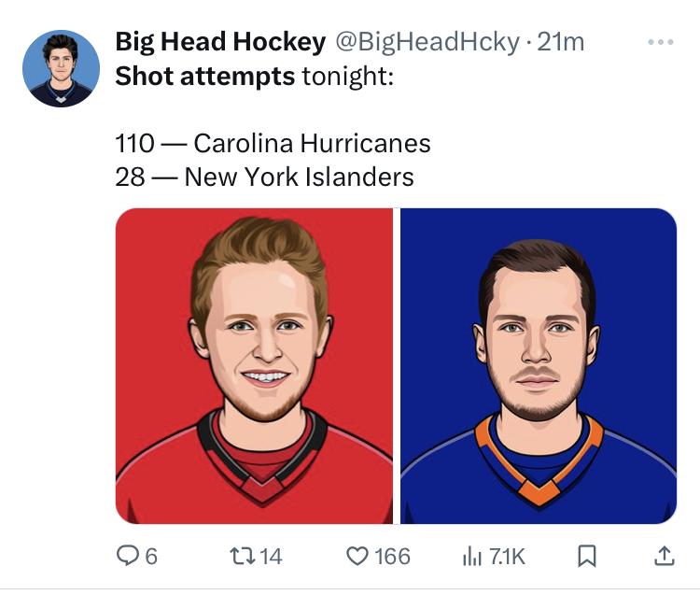Tap the retweet arrows icon
The height and width of the screenshot is (609, 700).
(241, 556)
